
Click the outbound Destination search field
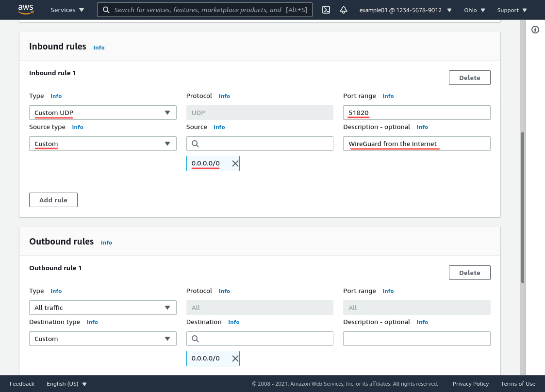tap(260, 339)
